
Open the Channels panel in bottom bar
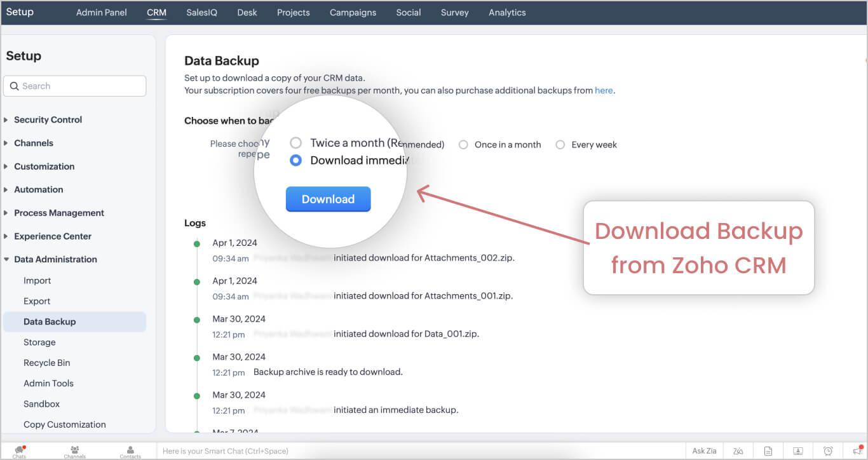click(74, 450)
